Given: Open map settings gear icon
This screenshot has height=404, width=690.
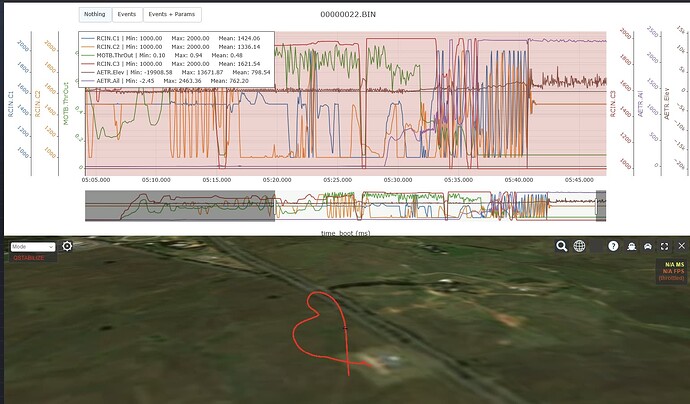Looking at the screenshot, I should point(67,246).
